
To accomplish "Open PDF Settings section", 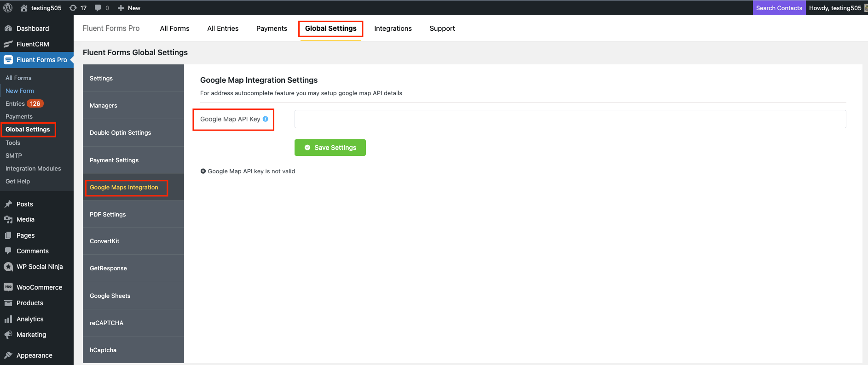I will [x=133, y=214].
